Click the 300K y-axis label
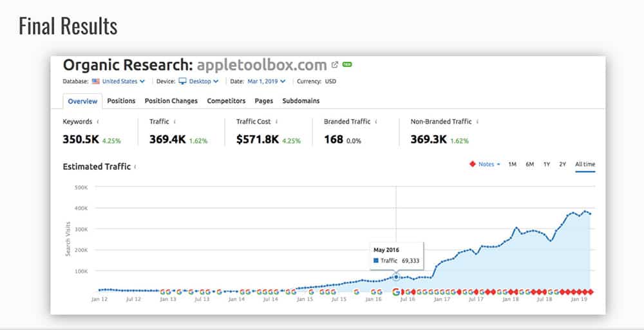The width and height of the screenshot is (644, 330). (81, 230)
